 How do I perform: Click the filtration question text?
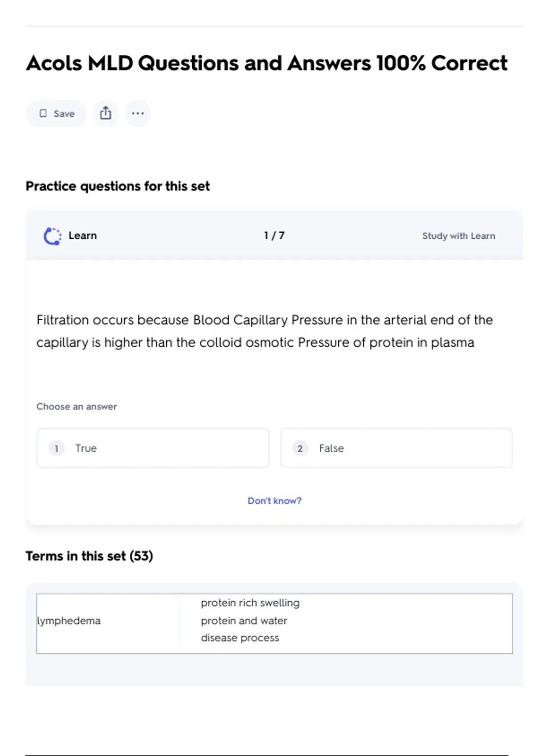[264, 331]
